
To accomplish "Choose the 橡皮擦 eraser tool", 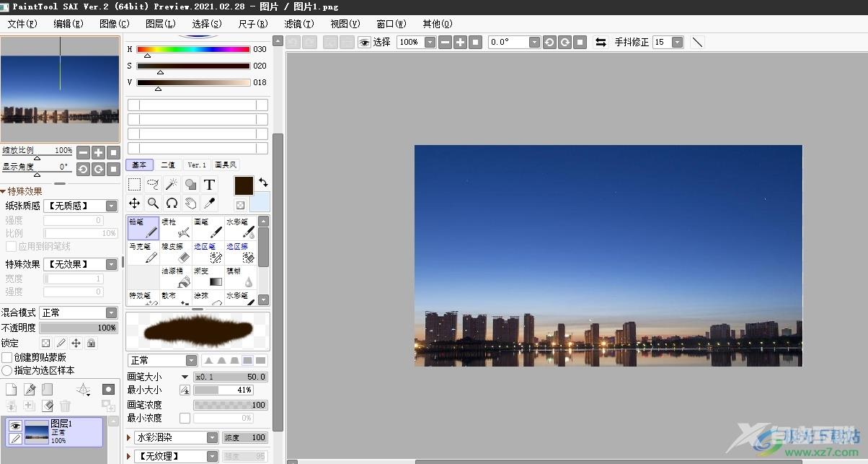I will click(176, 253).
